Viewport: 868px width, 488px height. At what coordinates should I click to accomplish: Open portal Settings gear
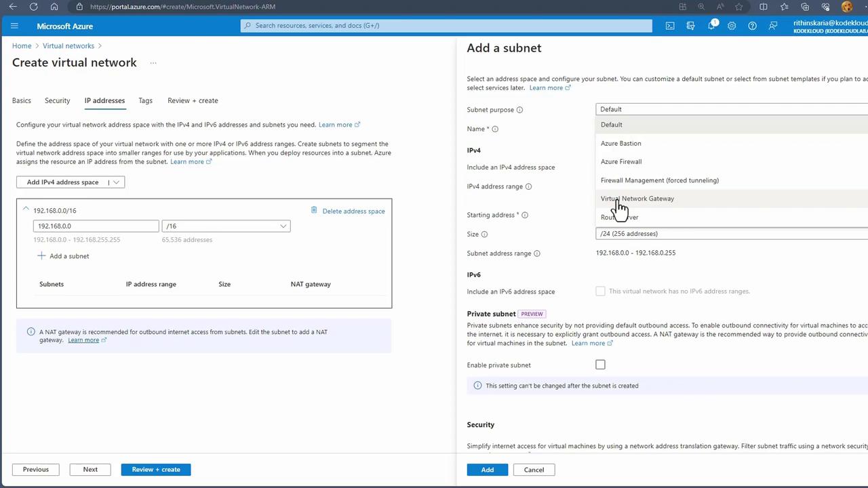click(x=732, y=26)
